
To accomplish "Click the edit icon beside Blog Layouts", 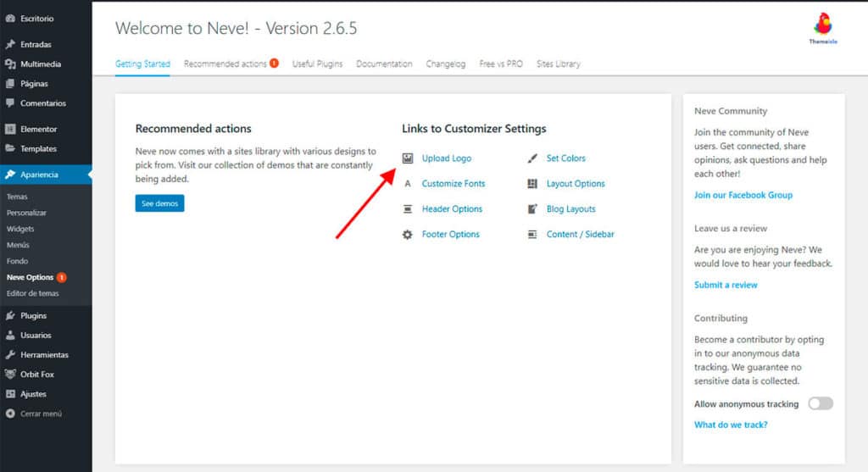I will (x=532, y=209).
